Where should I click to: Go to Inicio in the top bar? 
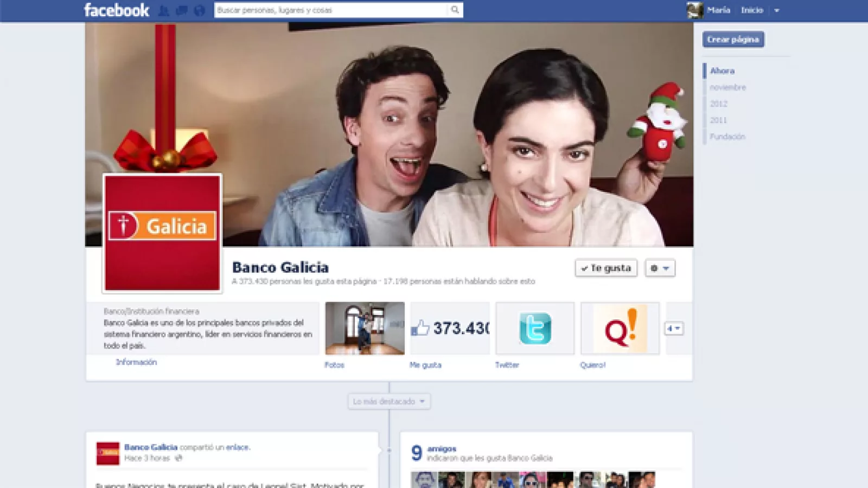coord(752,10)
